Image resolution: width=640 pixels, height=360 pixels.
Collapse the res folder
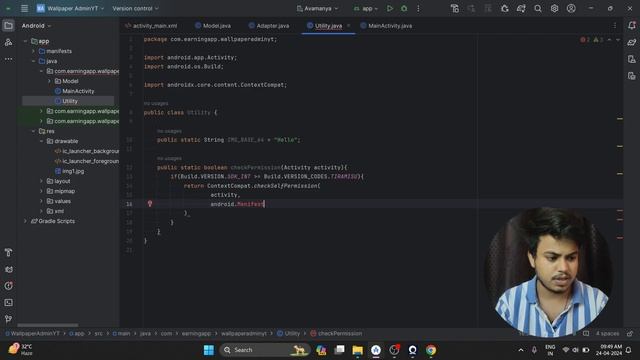(x=33, y=131)
